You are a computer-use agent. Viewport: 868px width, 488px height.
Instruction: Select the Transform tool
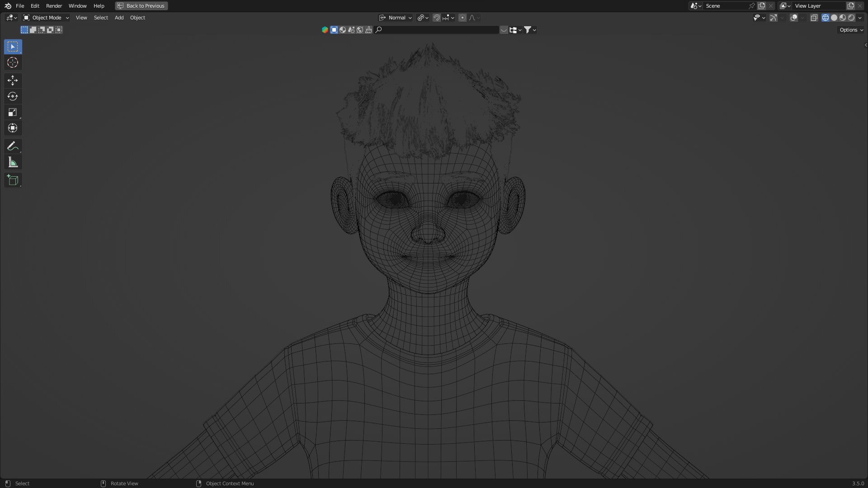[13, 128]
